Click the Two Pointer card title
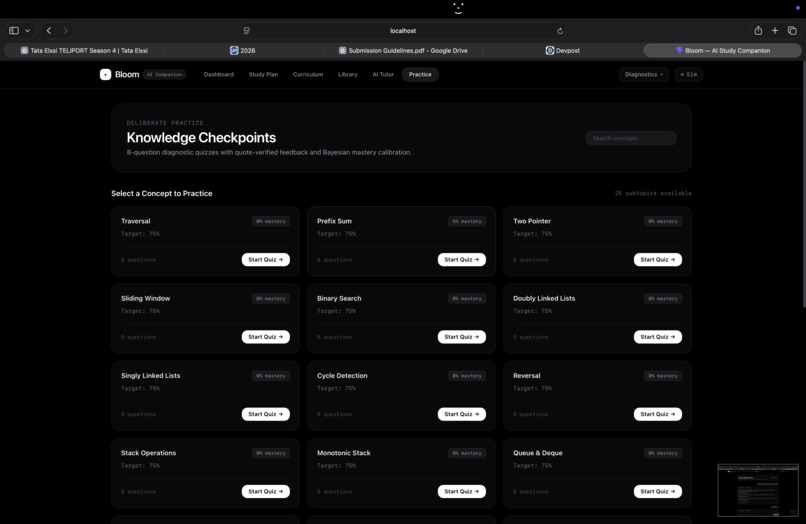806x524 pixels. click(532, 221)
